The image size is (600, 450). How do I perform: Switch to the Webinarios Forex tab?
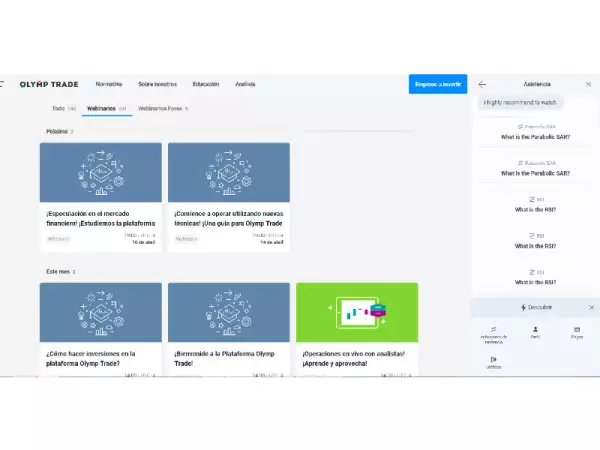tap(162, 107)
